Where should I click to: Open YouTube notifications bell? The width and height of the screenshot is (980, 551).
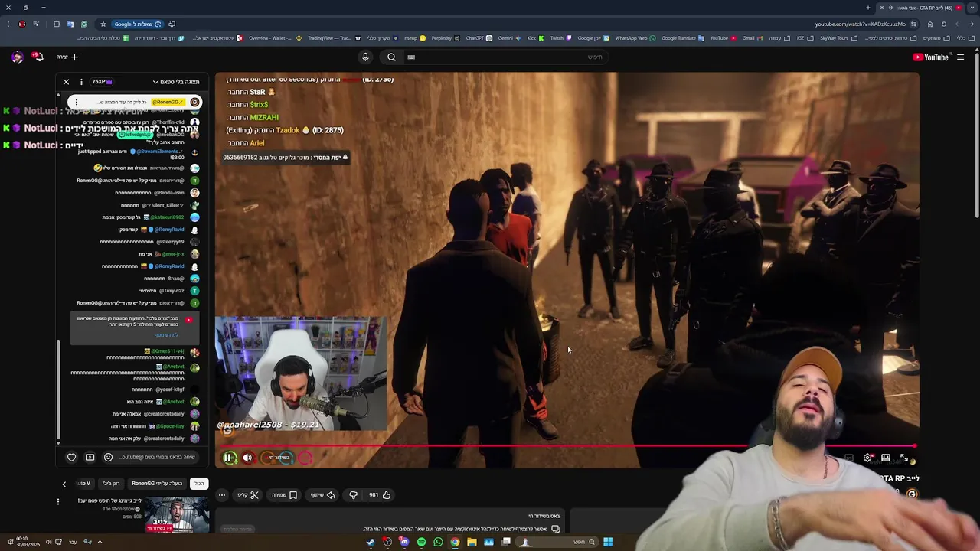click(37, 57)
